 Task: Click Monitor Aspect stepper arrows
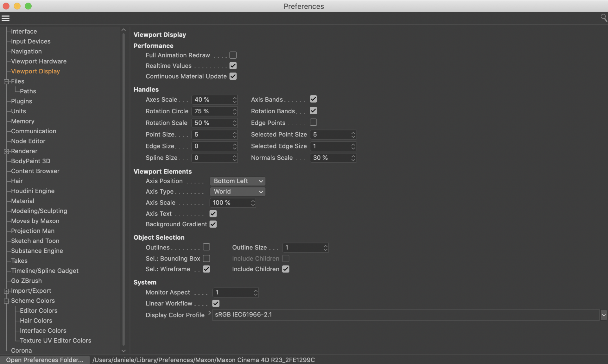256,293
